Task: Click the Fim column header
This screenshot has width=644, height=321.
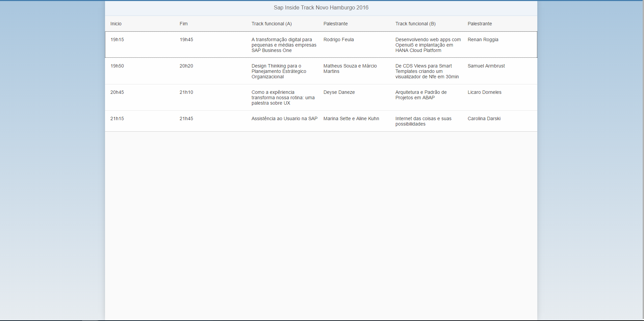Action: point(184,24)
